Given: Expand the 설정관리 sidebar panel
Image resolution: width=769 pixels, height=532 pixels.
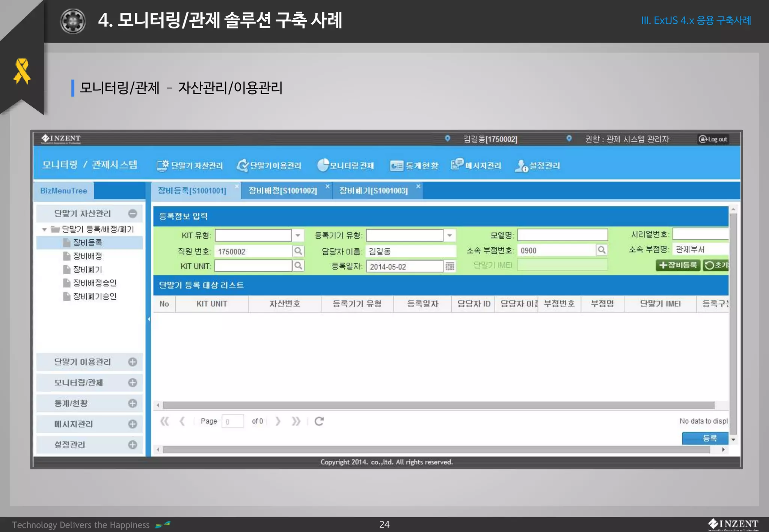Looking at the screenshot, I should [x=133, y=445].
